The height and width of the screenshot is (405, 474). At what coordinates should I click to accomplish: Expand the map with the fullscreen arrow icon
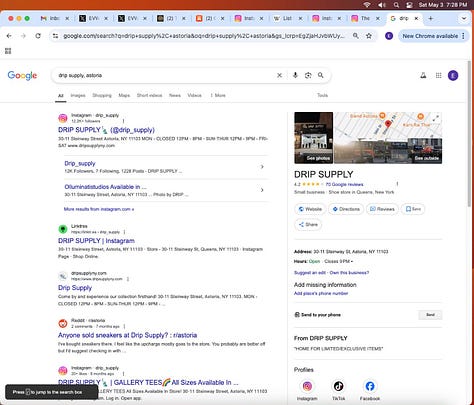tap(435, 118)
